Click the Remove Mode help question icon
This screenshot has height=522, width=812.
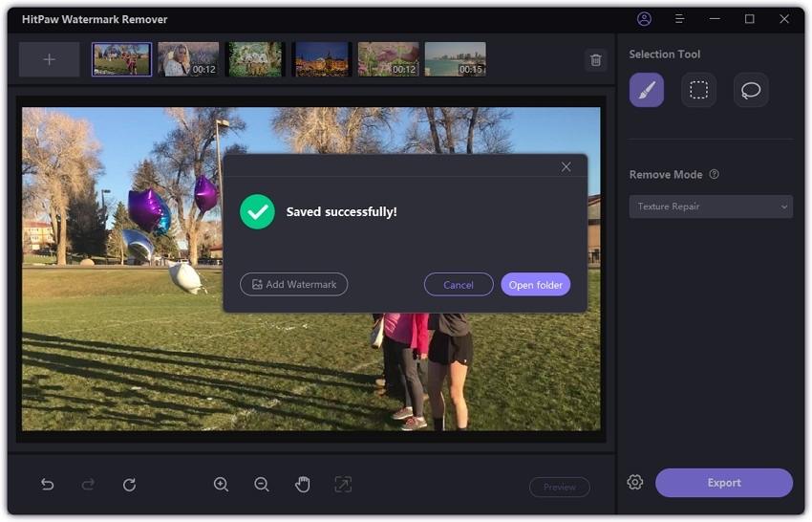pyautogui.click(x=715, y=174)
